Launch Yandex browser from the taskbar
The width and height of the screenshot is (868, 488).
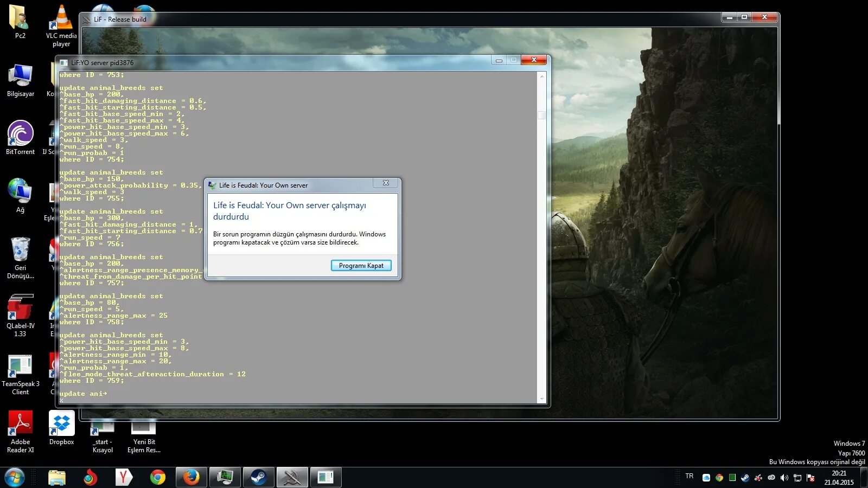[x=124, y=477]
